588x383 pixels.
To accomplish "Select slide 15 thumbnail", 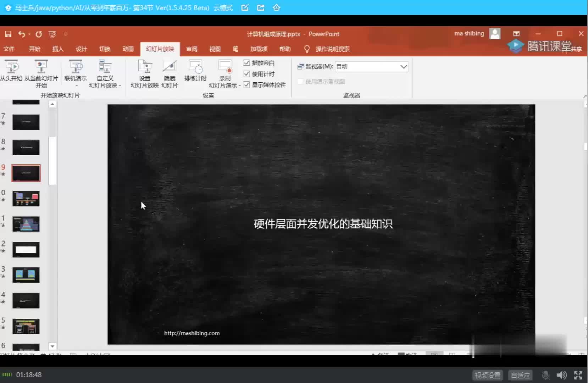I will click(x=26, y=326).
